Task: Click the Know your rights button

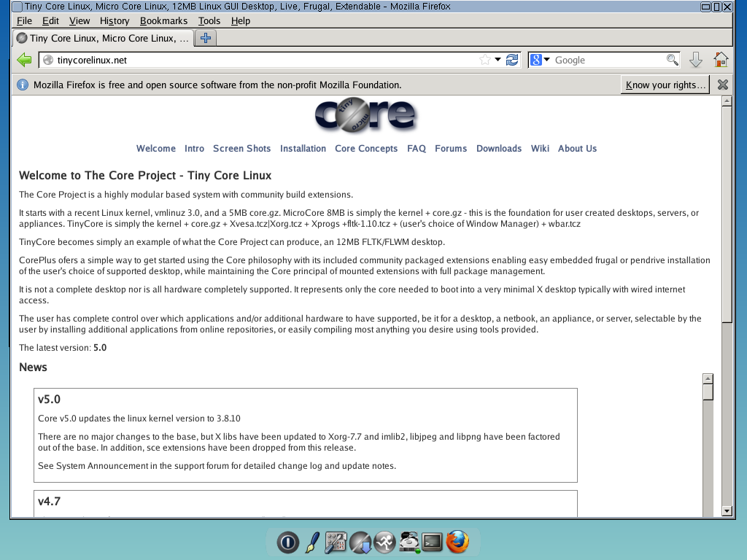Action: point(665,85)
